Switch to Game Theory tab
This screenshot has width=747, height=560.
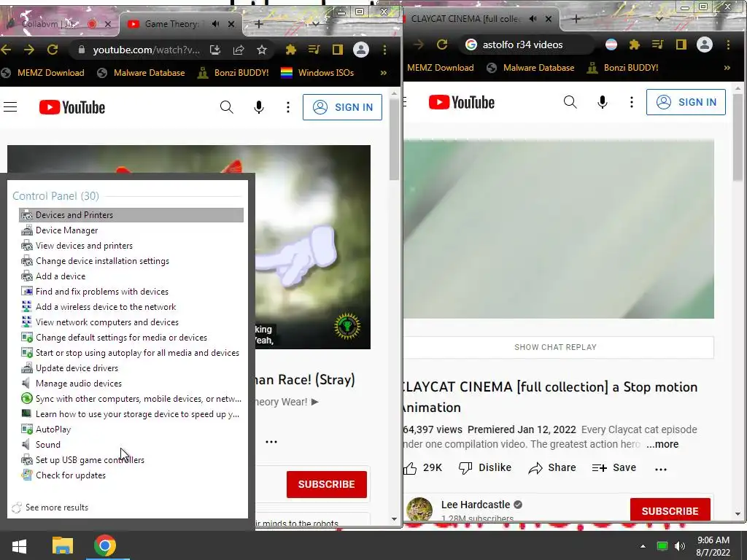coord(171,24)
